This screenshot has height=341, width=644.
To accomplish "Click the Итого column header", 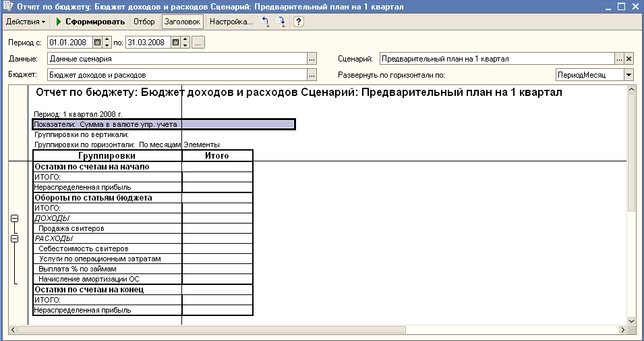I will click(x=217, y=156).
